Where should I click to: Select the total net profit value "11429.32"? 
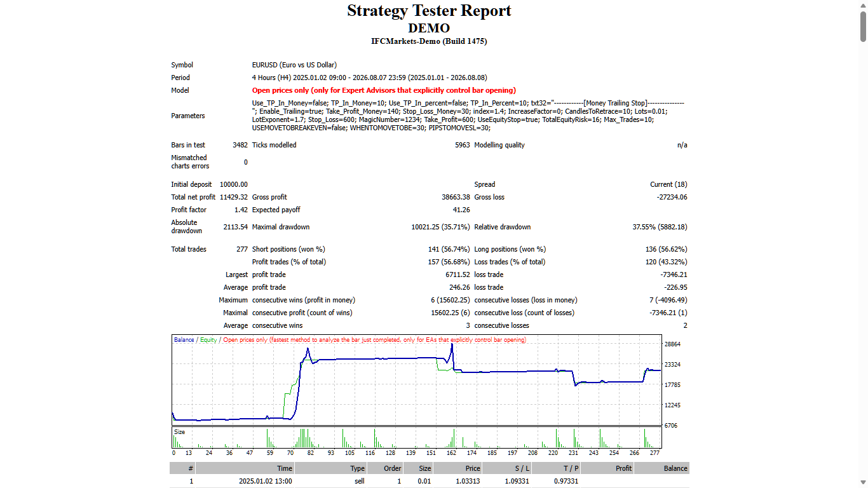click(234, 197)
